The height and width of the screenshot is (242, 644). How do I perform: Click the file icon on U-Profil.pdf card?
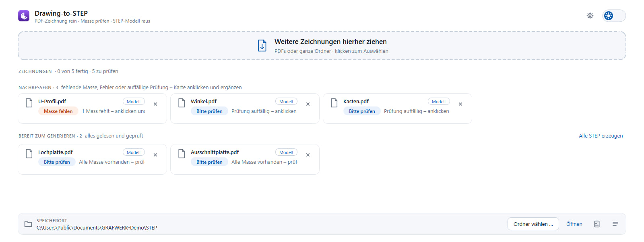[x=29, y=103]
